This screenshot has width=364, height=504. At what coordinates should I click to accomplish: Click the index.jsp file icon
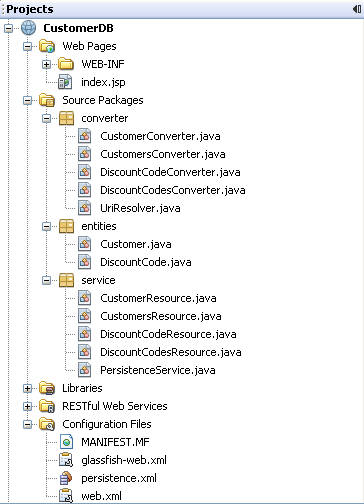pyautogui.click(x=65, y=82)
